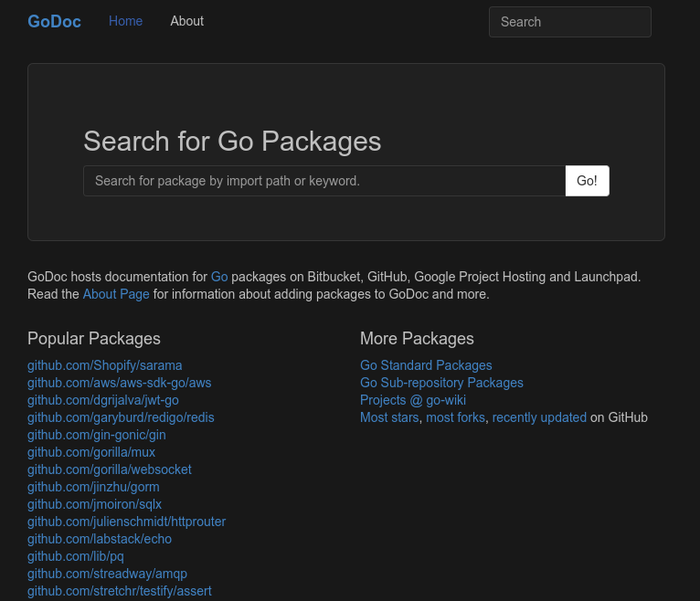This screenshot has height=601, width=700.
Task: Open github.com/jinzhu/gorm package link
Action: [x=93, y=487]
